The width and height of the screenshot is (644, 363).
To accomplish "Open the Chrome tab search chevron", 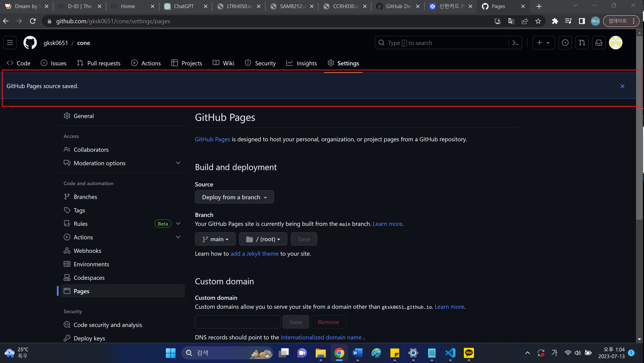I will [x=575, y=6].
